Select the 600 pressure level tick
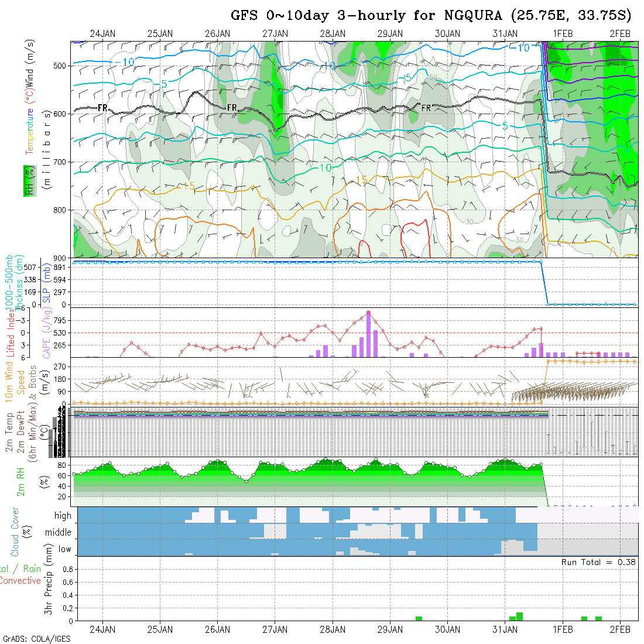644x644 pixels. [60, 114]
